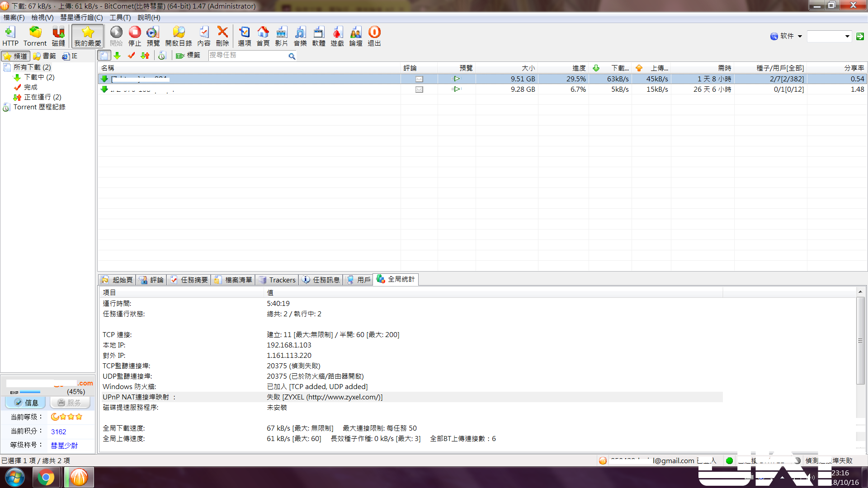
Task: Toggle the My Favorites (我的最愛) star button
Action: pyautogui.click(x=88, y=36)
